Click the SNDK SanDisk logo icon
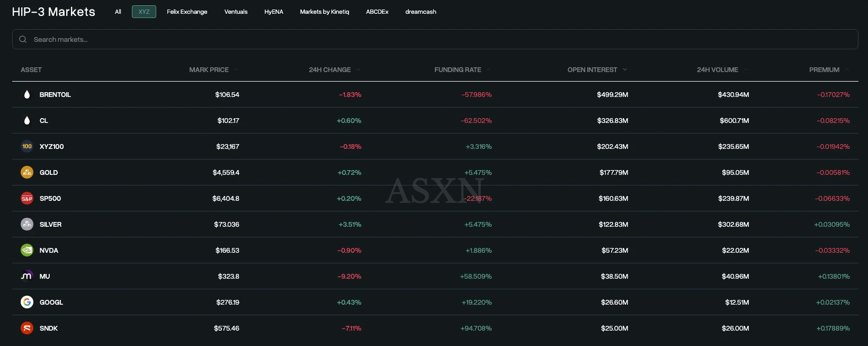 pos(27,329)
